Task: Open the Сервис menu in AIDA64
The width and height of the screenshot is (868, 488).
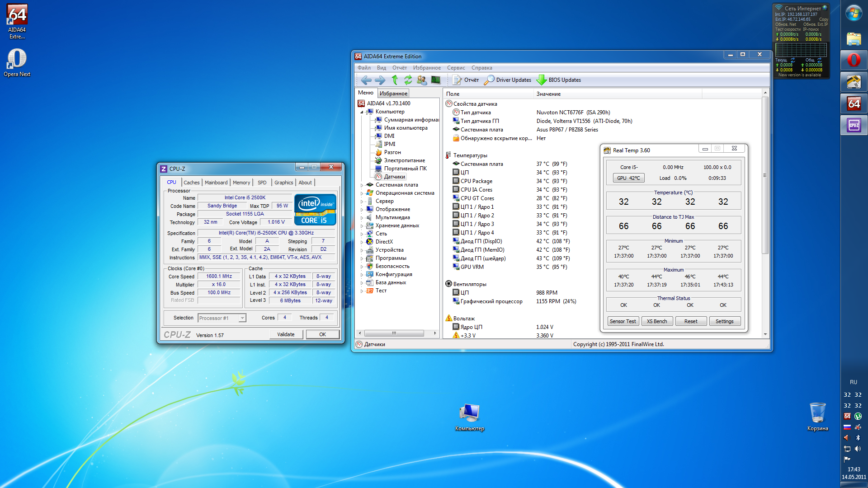Action: pyautogui.click(x=456, y=68)
